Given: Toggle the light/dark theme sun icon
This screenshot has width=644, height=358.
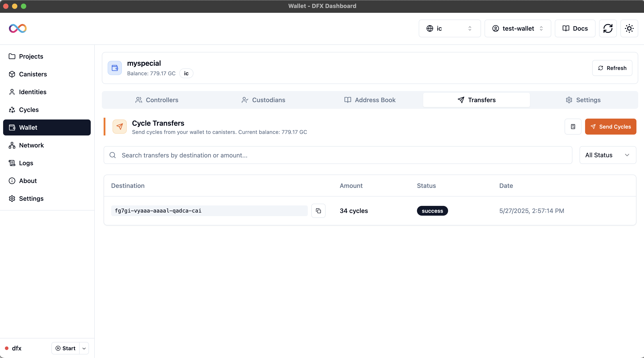Looking at the screenshot, I should tap(629, 28).
